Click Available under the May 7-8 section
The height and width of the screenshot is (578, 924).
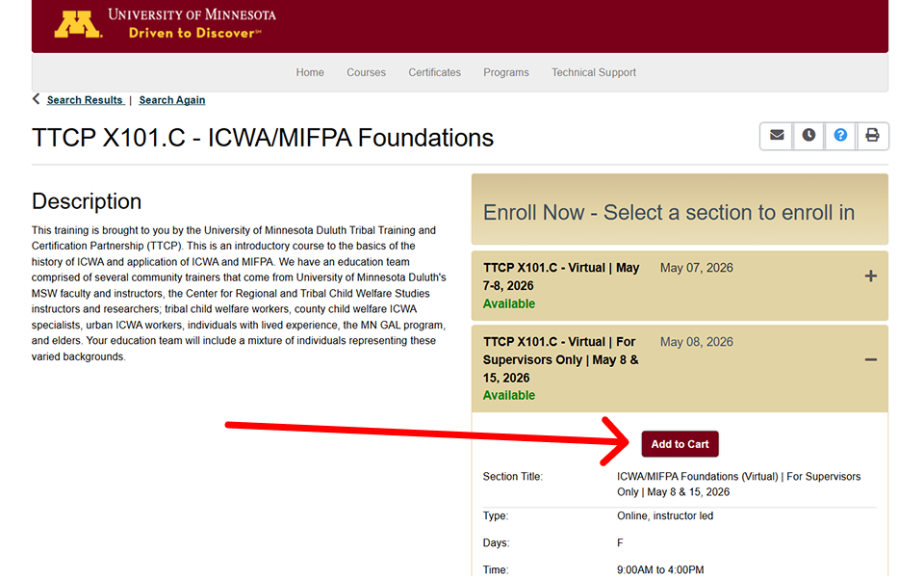tap(509, 303)
